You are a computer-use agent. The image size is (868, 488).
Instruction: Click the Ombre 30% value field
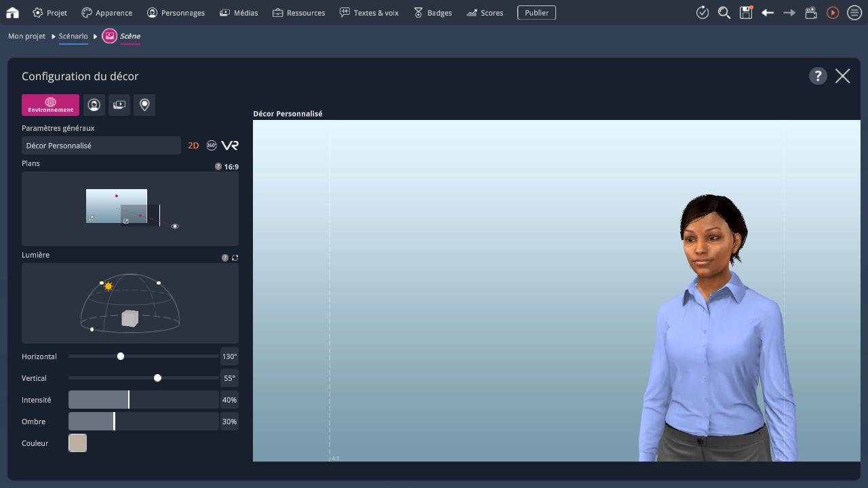tap(230, 421)
